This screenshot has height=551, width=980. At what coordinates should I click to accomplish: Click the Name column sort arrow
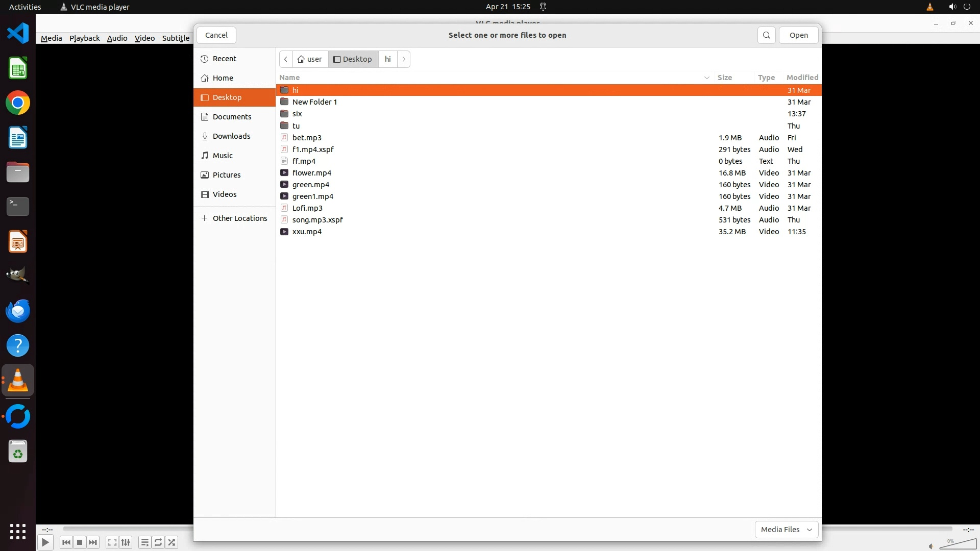707,78
